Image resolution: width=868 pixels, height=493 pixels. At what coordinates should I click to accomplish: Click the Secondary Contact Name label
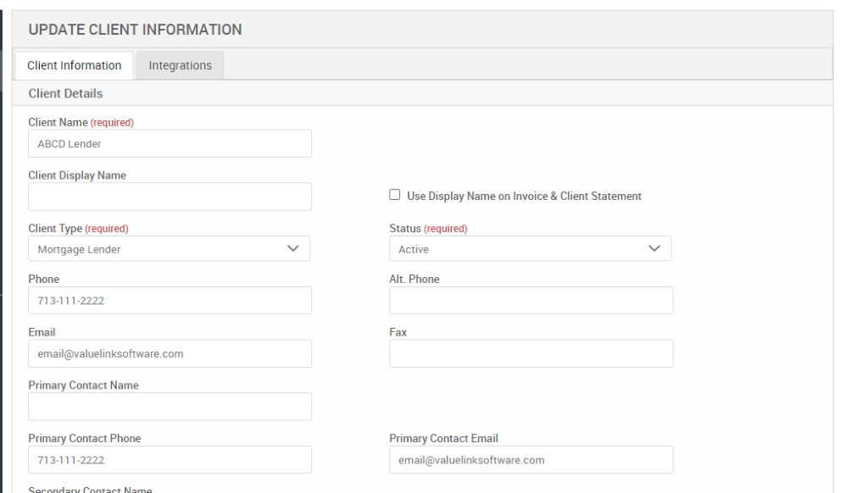click(x=89, y=489)
